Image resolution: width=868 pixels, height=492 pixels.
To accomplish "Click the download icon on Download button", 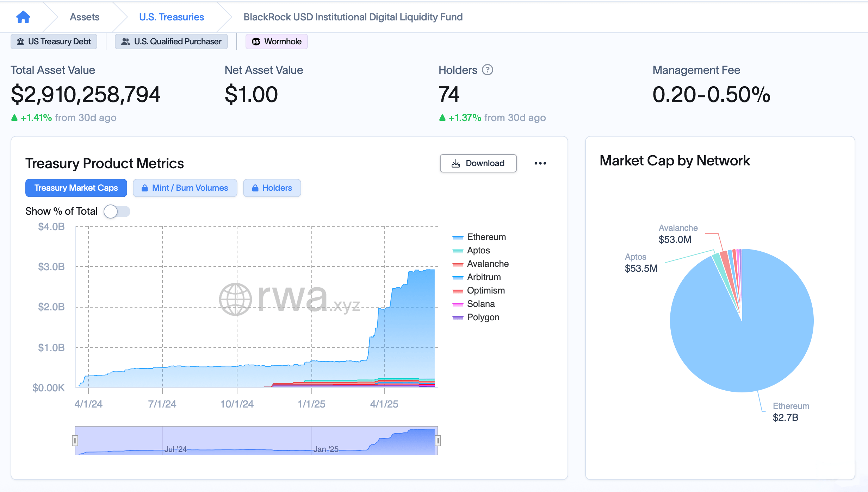I will 456,163.
